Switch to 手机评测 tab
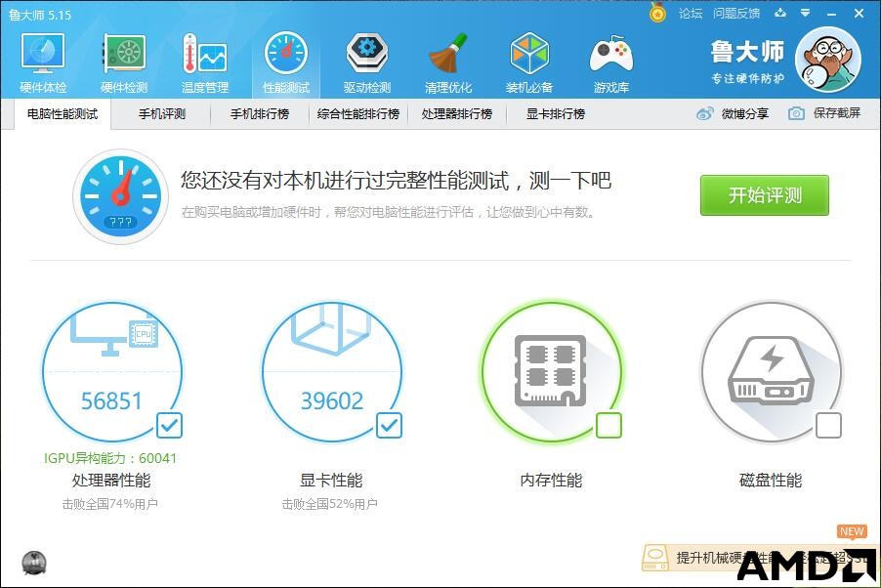The width and height of the screenshot is (881, 588). [162, 114]
